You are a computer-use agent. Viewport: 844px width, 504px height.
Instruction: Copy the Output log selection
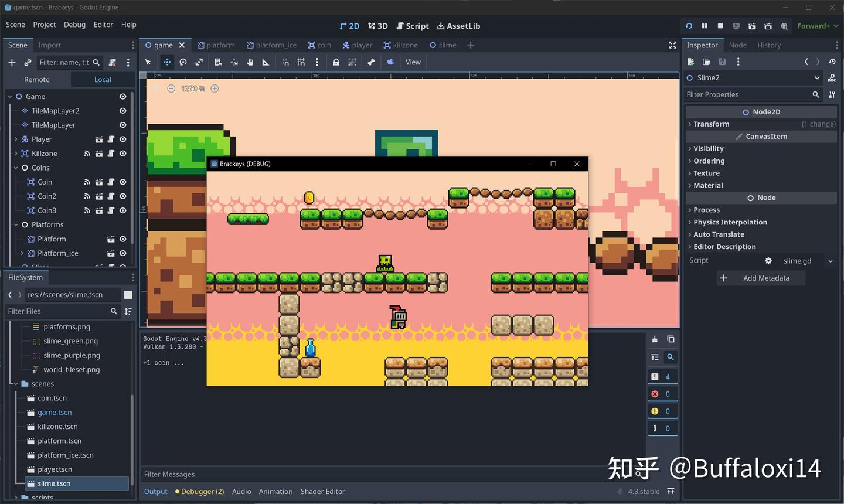click(x=671, y=339)
